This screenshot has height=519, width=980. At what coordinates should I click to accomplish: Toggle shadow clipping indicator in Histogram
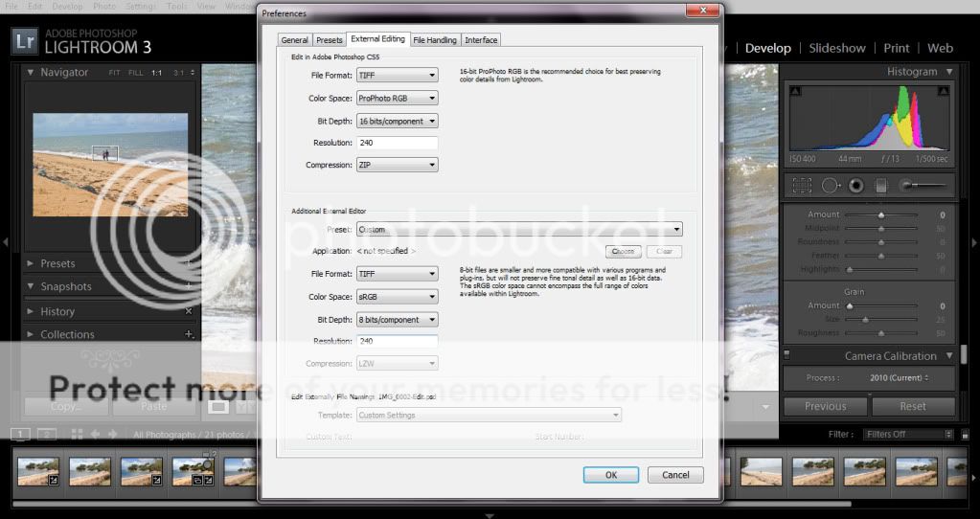coord(795,91)
